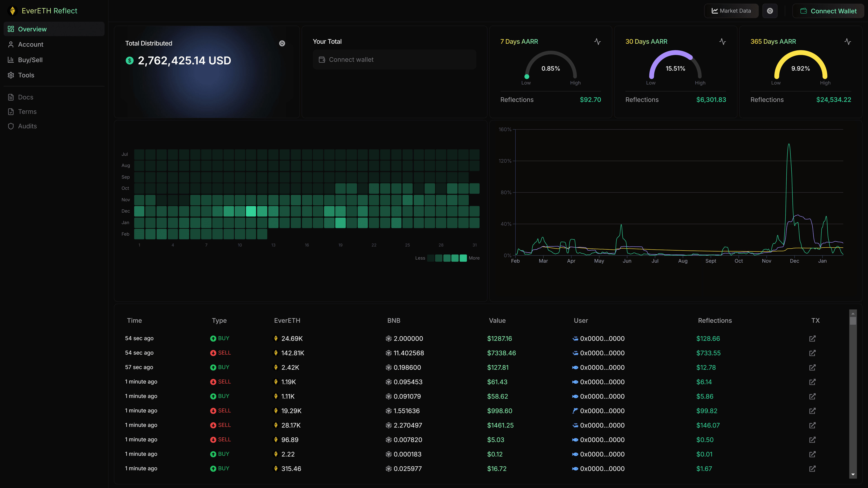Image resolution: width=868 pixels, height=488 pixels.
Task: Click the $24,534.22 reflections value
Action: click(x=834, y=100)
